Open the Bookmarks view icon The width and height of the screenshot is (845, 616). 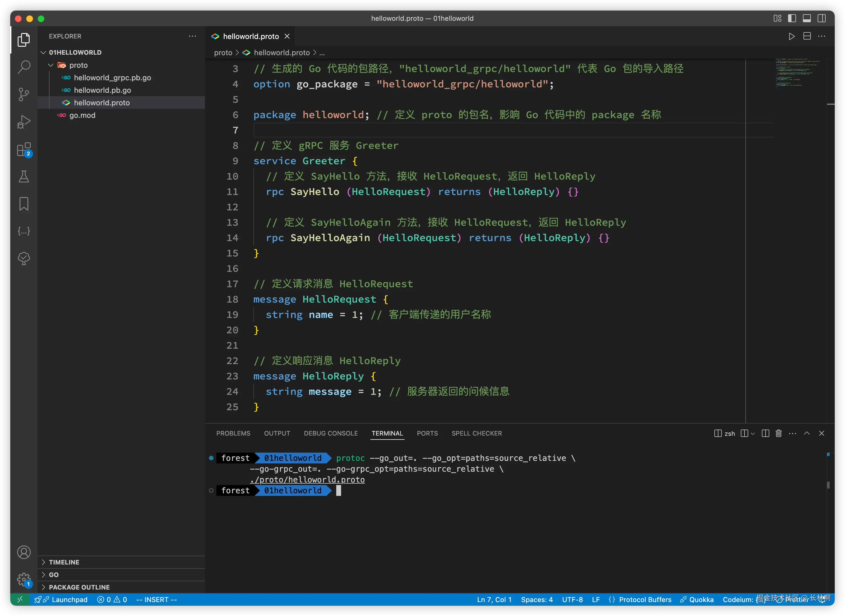pyautogui.click(x=24, y=204)
